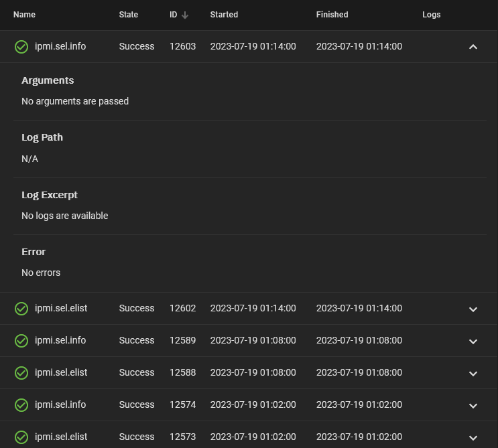The width and height of the screenshot is (498, 448).
Task: Click 'No arguments are passed' text
Action: tap(75, 102)
